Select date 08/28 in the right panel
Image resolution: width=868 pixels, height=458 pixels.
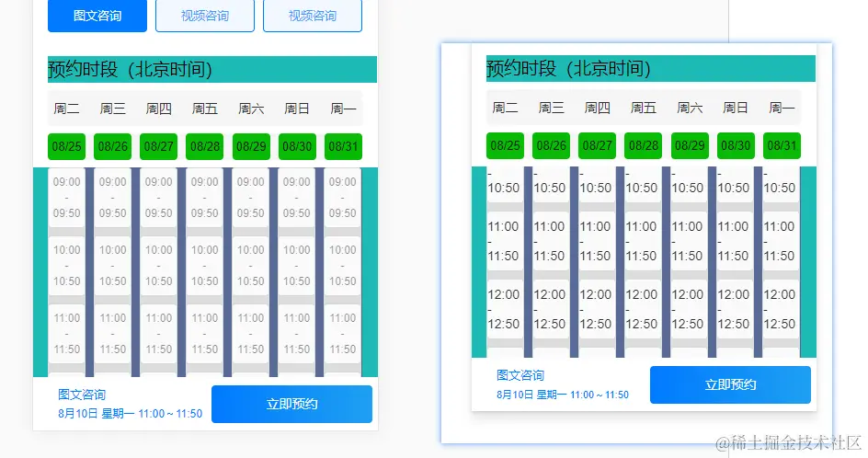click(644, 145)
